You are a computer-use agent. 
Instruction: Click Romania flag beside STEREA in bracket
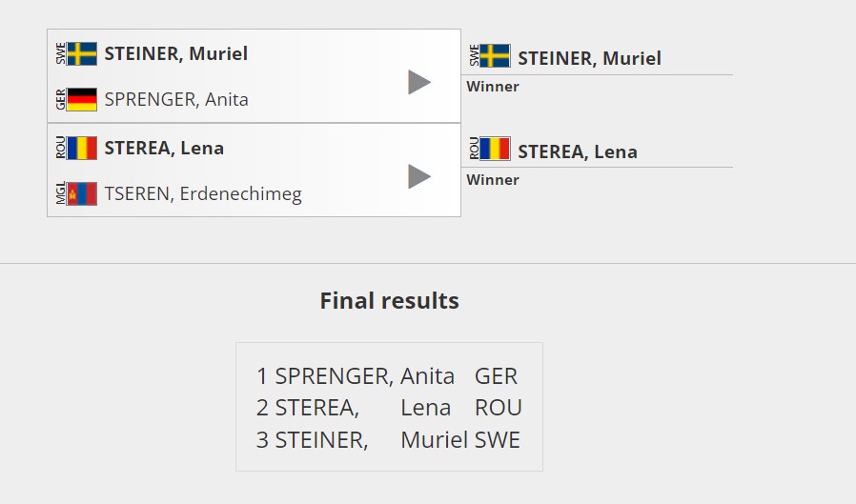82,148
